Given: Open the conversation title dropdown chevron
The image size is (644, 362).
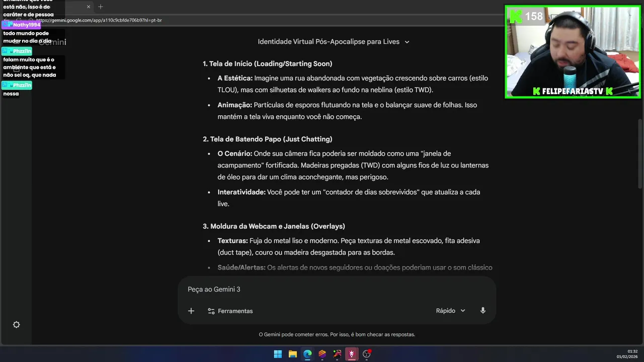Looking at the screenshot, I should tap(407, 42).
